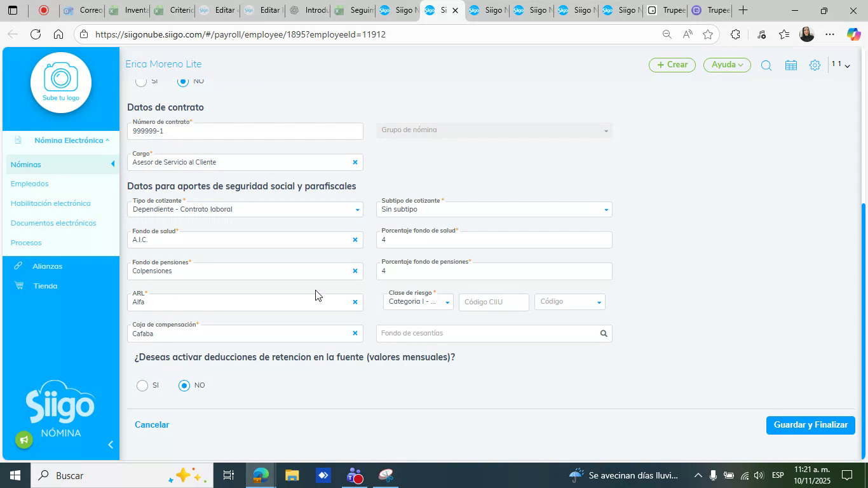Open Microsoft Teams from the taskbar
This screenshot has width=868, height=488.
(x=355, y=475)
